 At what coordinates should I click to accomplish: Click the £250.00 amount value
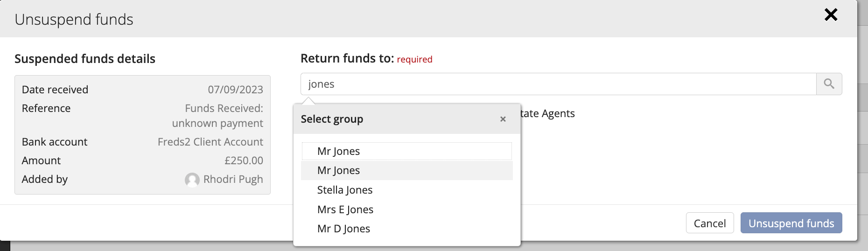244,160
